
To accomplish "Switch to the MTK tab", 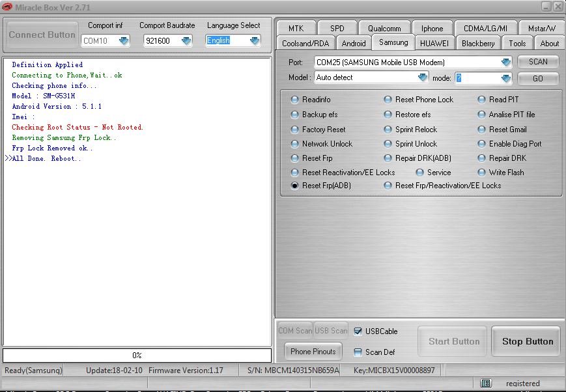I will pyautogui.click(x=296, y=28).
